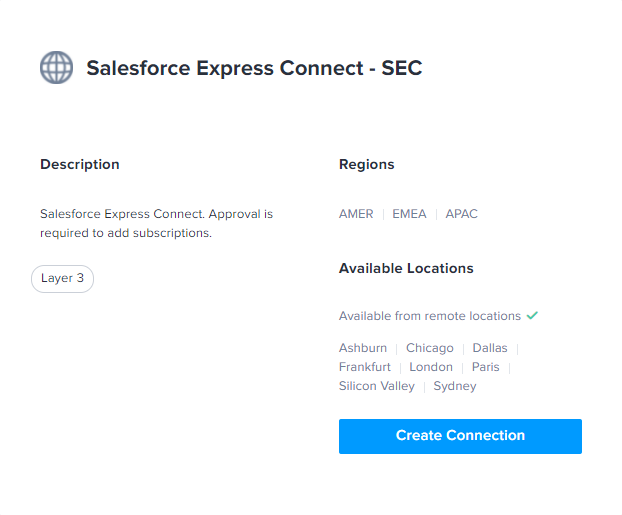This screenshot has width=622, height=515.
Task: Click the EMEA region
Action: 409,214
